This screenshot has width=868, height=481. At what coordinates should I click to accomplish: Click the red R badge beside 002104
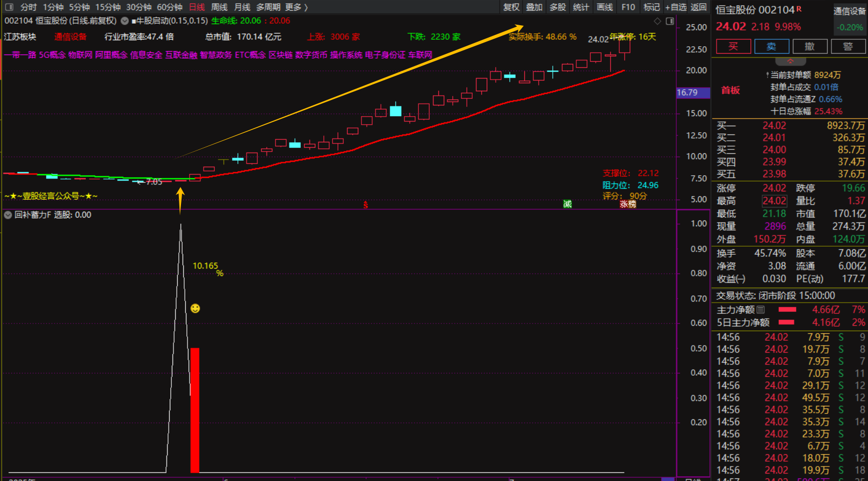pos(799,9)
